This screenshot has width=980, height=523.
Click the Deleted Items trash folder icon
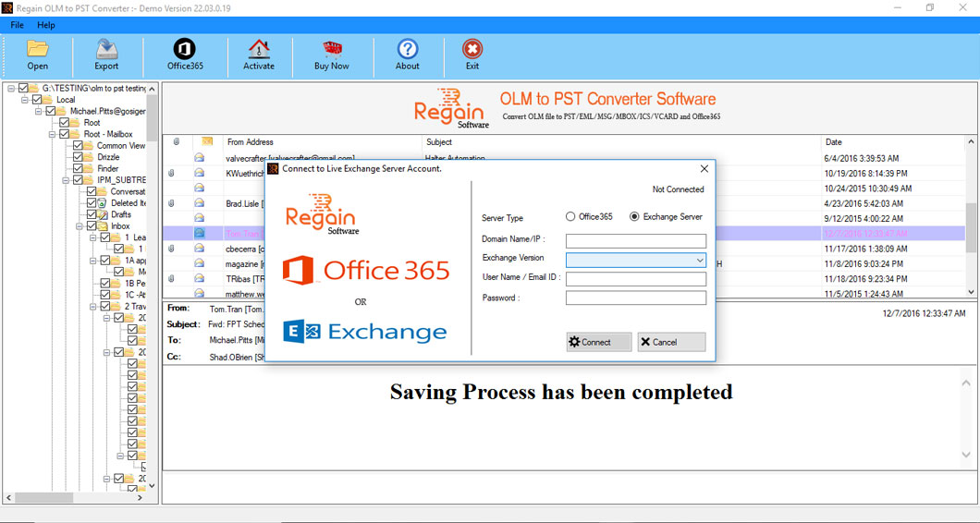(x=104, y=203)
